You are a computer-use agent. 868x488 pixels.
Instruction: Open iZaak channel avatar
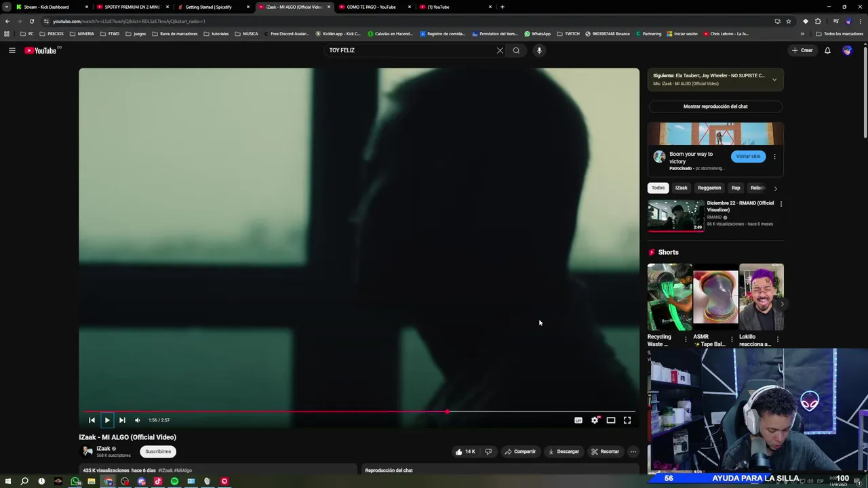point(87,451)
